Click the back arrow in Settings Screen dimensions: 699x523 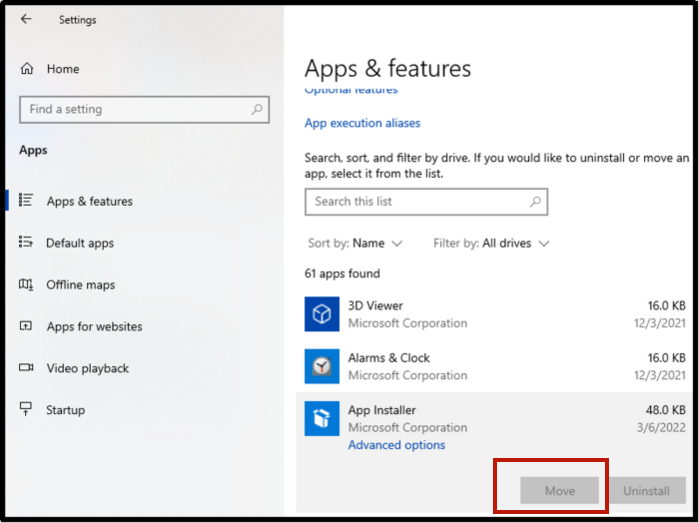tap(26, 19)
